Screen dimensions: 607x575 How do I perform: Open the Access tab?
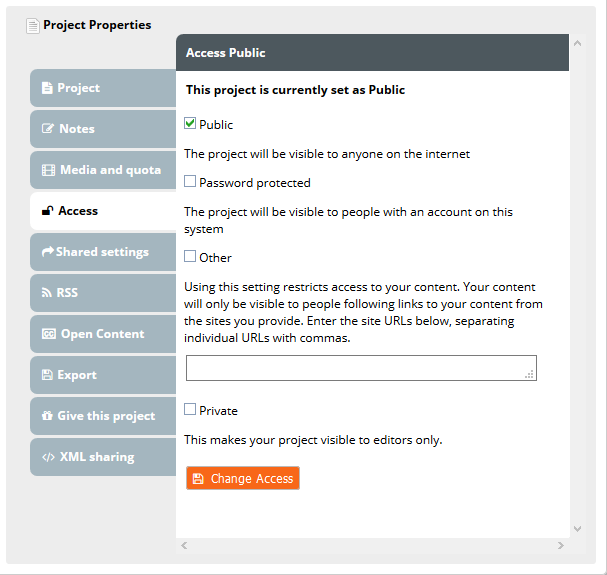point(78,211)
